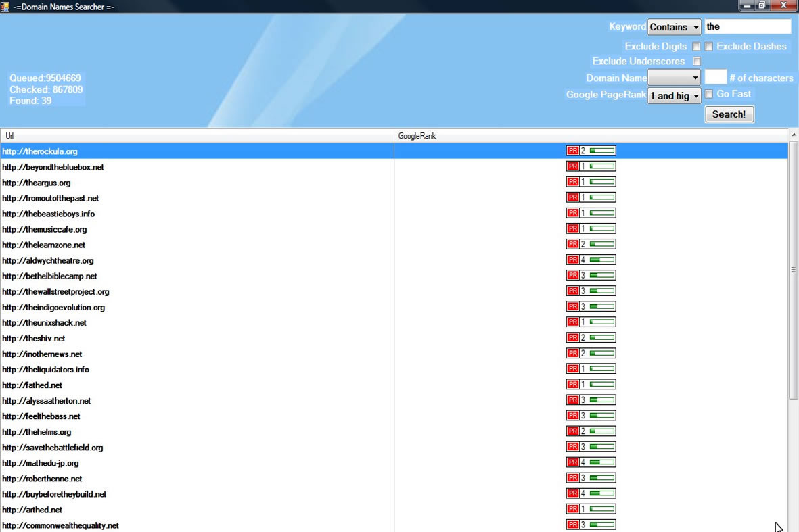Click the PageRank badge for theunixshack.net
The height and width of the screenshot is (532, 799).
click(x=591, y=322)
